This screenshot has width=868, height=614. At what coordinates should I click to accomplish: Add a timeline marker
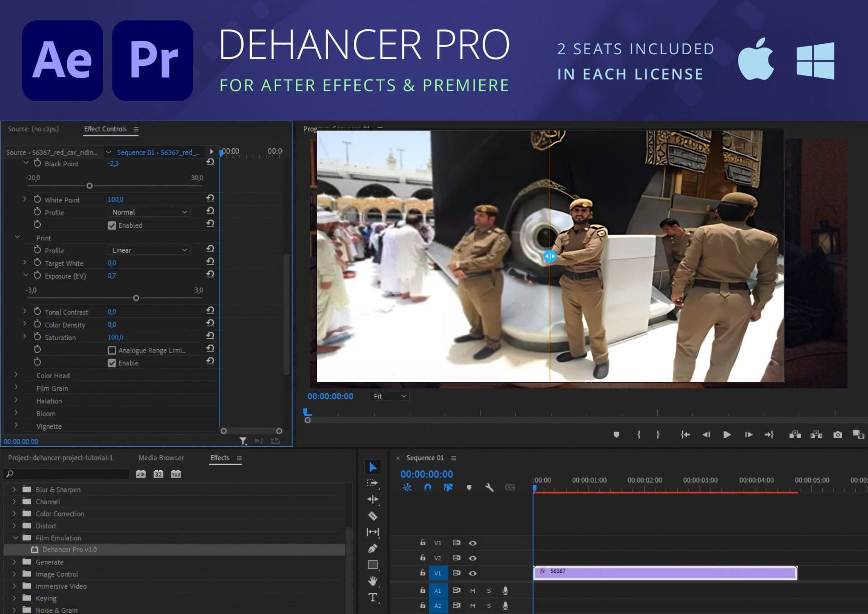469,487
